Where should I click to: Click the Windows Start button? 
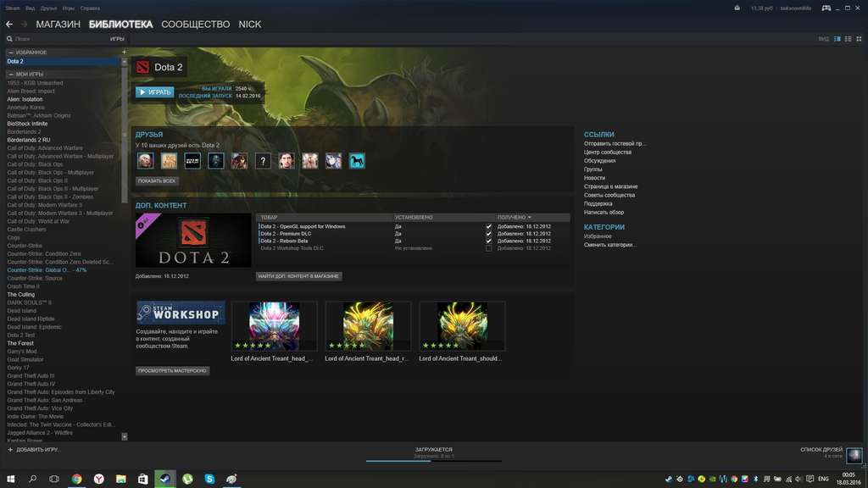[x=10, y=480]
